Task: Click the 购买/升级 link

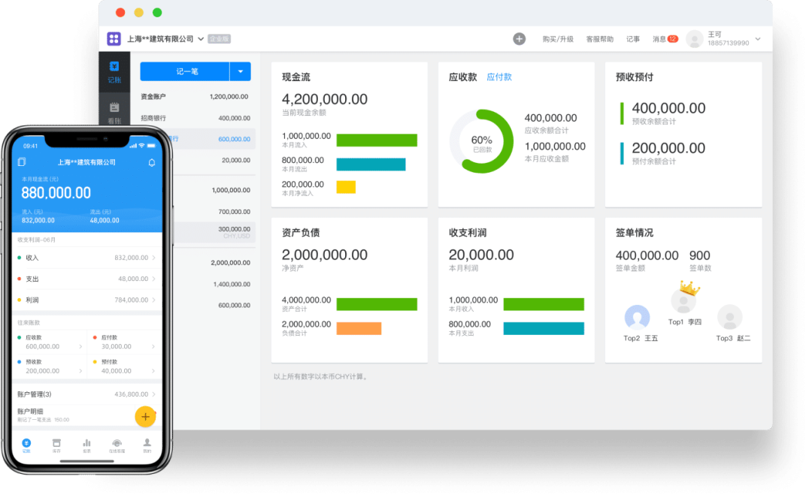Action: tap(557, 39)
